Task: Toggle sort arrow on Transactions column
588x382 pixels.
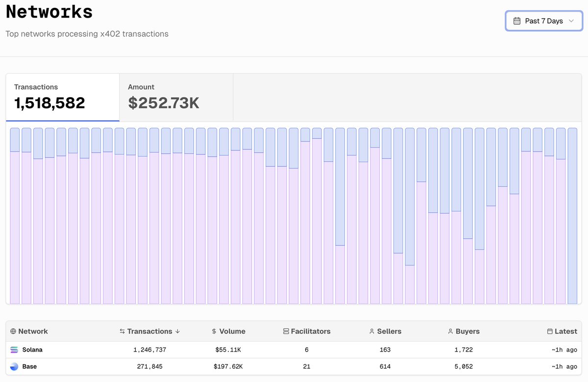Action: coord(177,331)
